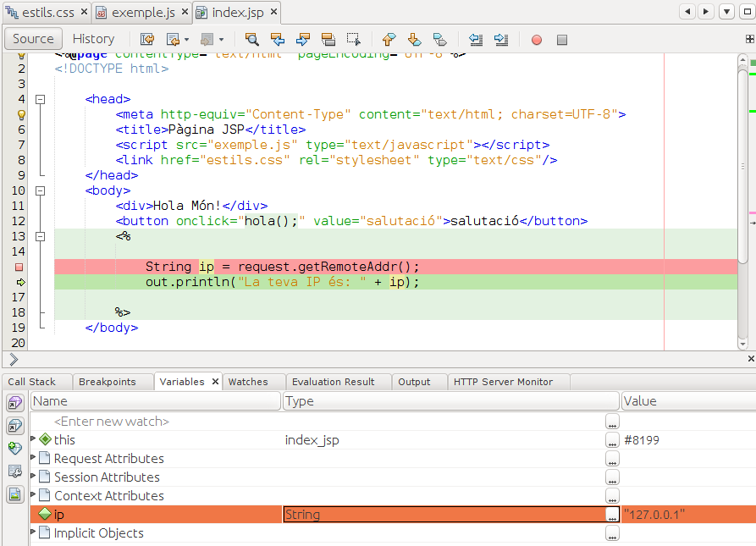The height and width of the screenshot is (546, 756).
Task: Open ellipsis button in 'this' row
Action: [x=612, y=440]
